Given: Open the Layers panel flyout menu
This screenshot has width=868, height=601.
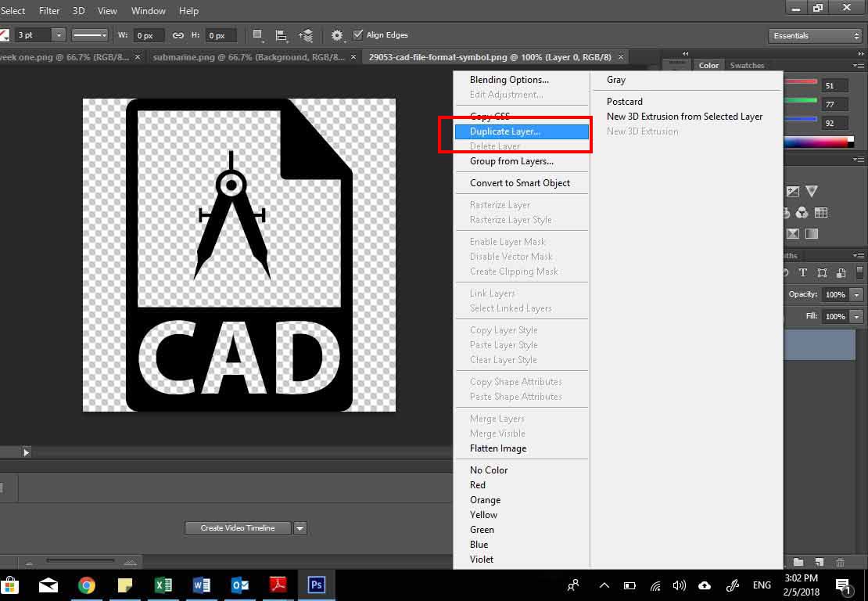Looking at the screenshot, I should [858, 255].
